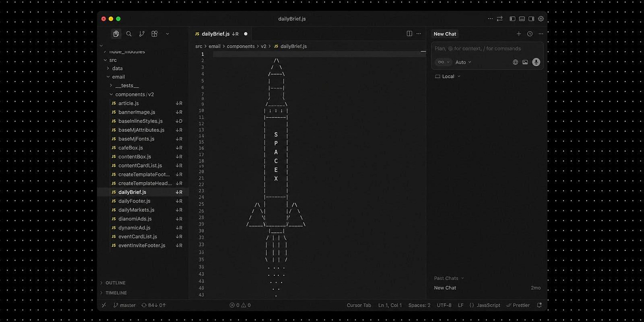Toggle primary sidebar visibility icon
This screenshot has height=322, width=644.
pos(513,19)
